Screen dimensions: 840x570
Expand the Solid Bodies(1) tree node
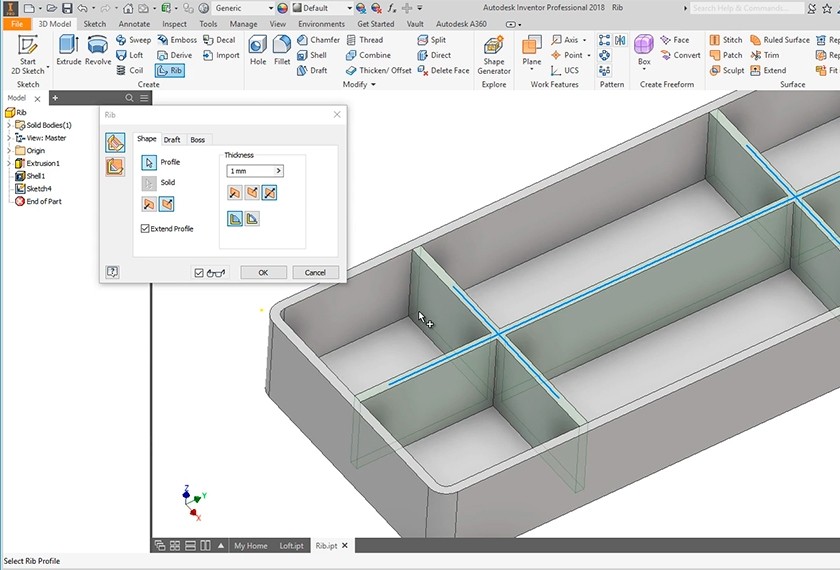(9, 125)
